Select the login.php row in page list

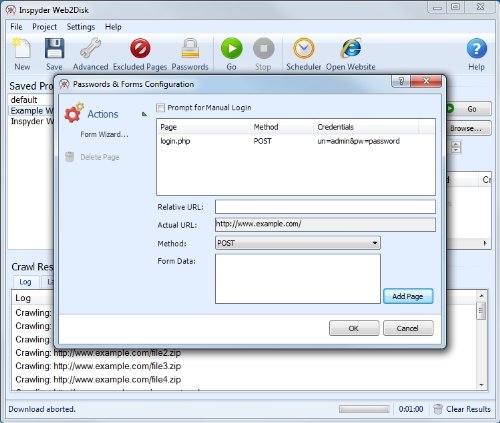click(296, 141)
